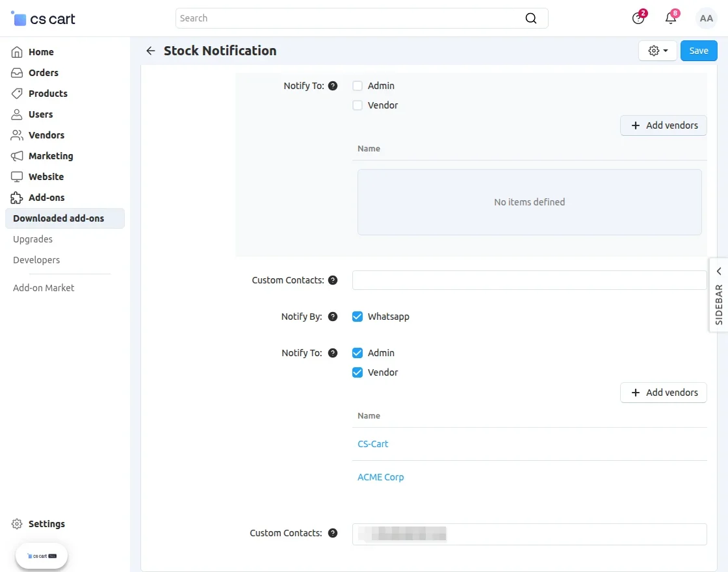Image resolution: width=728 pixels, height=572 pixels.
Task: Click the Save button
Action: tap(699, 51)
